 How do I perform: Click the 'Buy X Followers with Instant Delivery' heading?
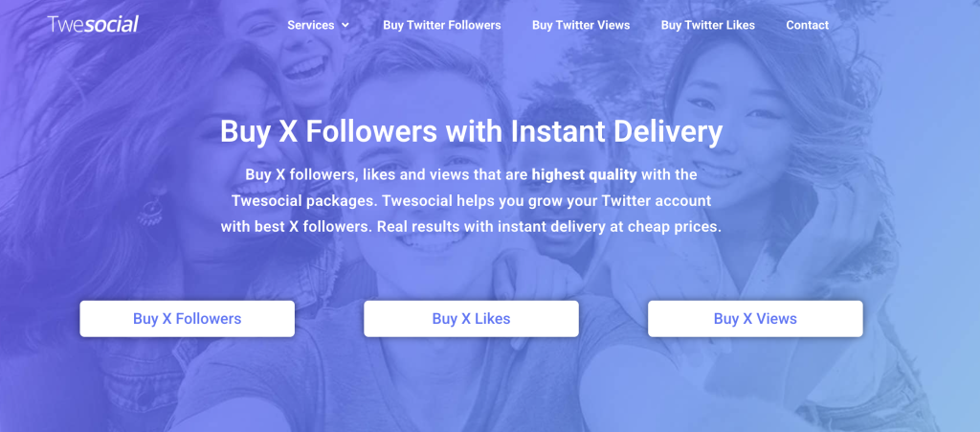click(471, 131)
